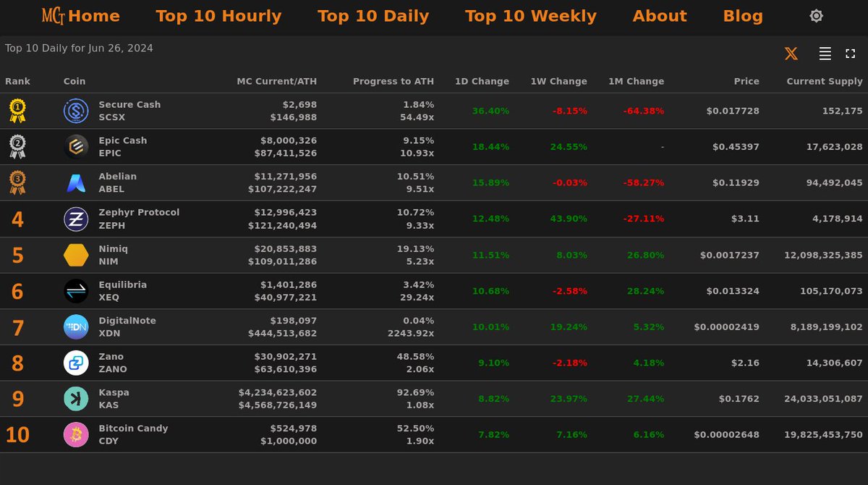Click the Zano coin logo
The width and height of the screenshot is (868, 485).
76,363
